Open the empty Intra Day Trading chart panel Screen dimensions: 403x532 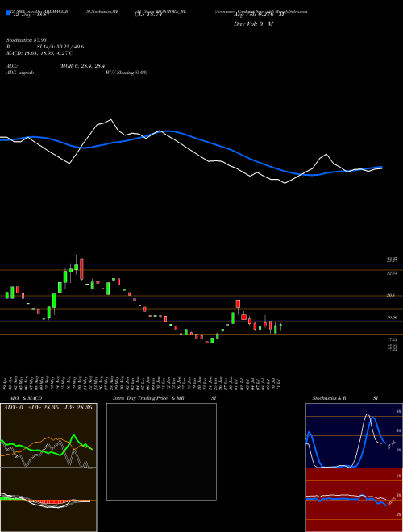pyautogui.click(x=161, y=451)
